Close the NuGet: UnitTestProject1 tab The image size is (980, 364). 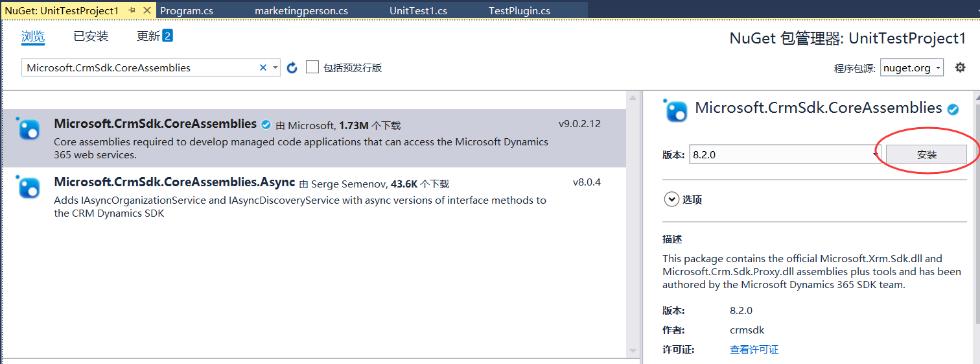147,11
